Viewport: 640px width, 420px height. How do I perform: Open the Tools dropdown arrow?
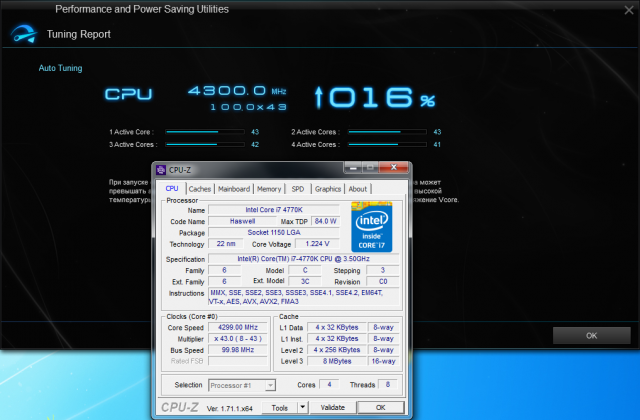click(x=302, y=407)
